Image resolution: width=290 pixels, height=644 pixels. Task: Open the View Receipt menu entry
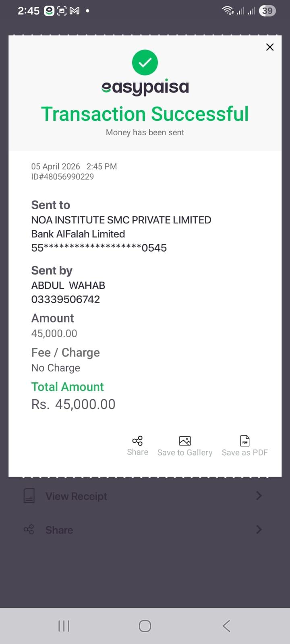(x=76, y=496)
